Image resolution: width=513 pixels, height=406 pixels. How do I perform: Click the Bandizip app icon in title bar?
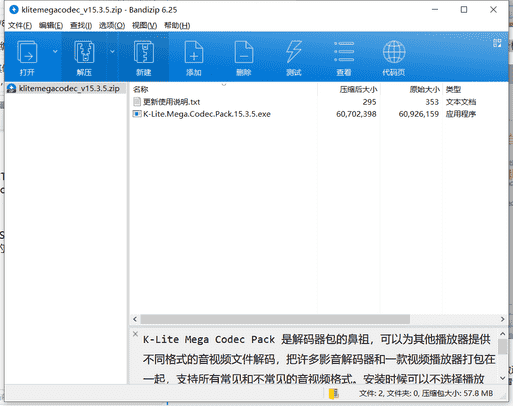pos(14,10)
